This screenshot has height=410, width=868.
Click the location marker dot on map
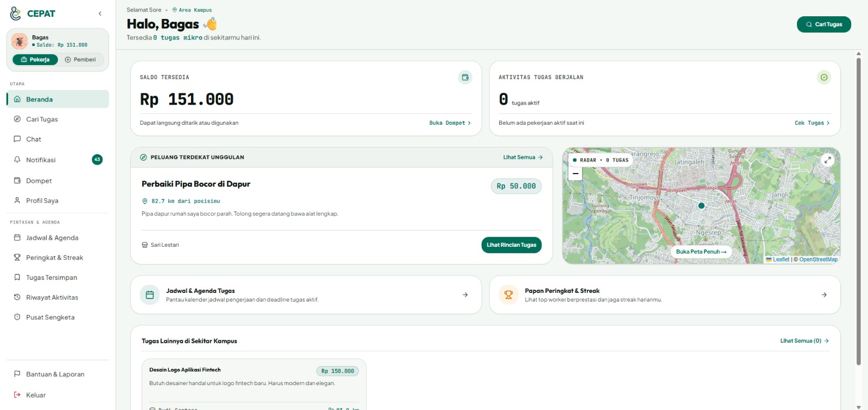tap(701, 206)
